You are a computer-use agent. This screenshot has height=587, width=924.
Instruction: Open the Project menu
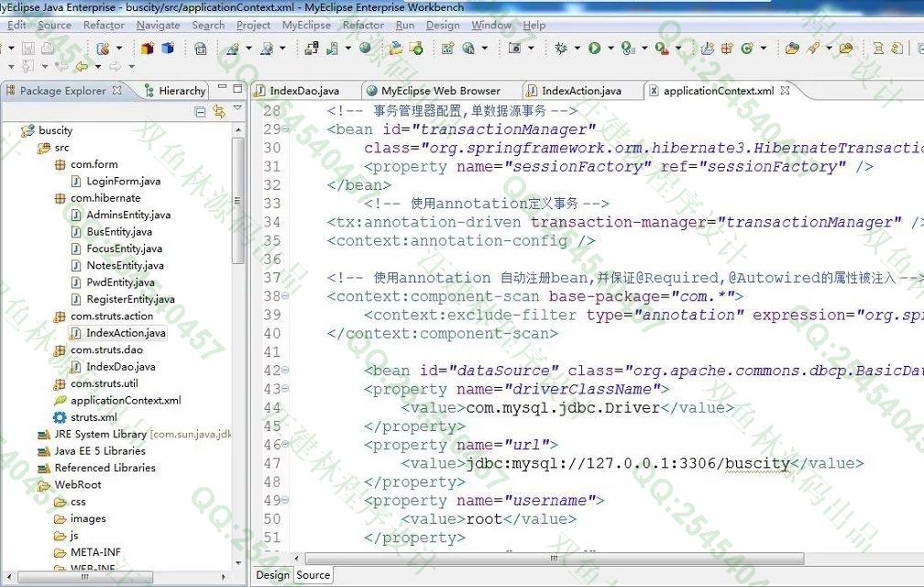tap(253, 26)
